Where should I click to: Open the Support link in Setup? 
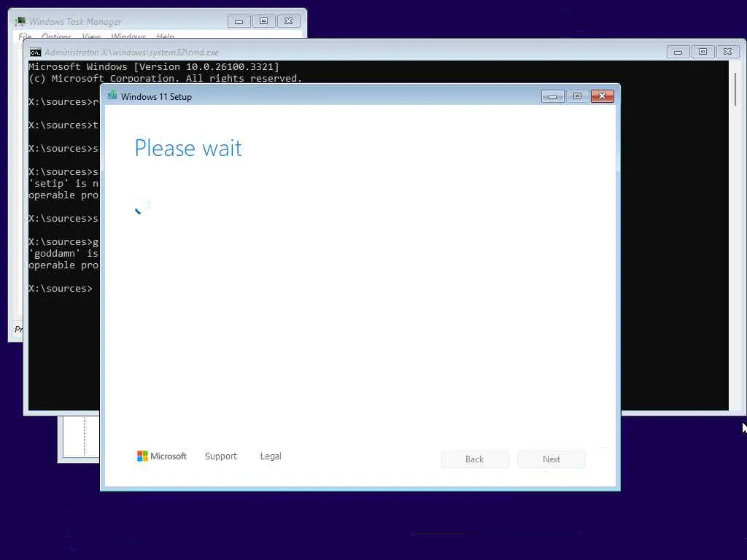click(220, 456)
